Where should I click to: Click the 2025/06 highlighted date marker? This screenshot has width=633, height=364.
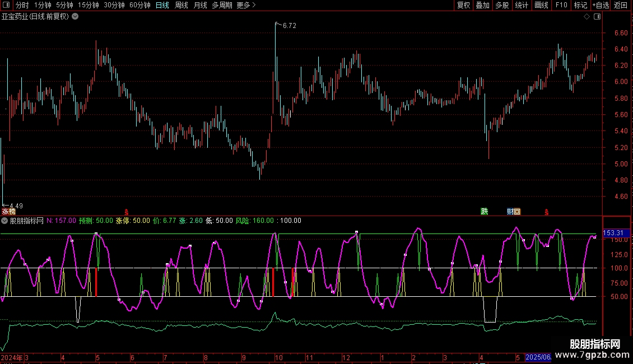tap(538, 357)
